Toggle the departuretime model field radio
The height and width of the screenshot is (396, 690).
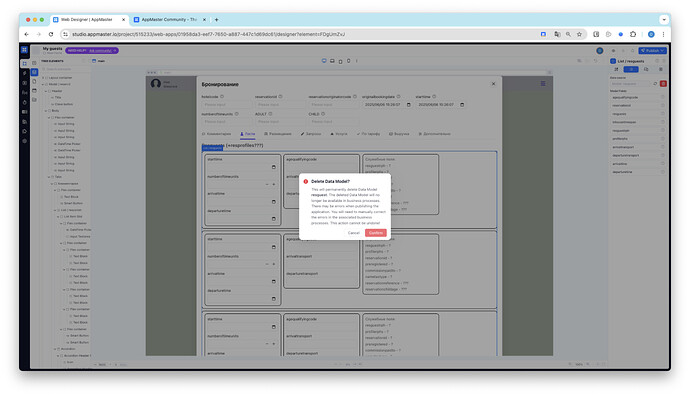coord(662,172)
